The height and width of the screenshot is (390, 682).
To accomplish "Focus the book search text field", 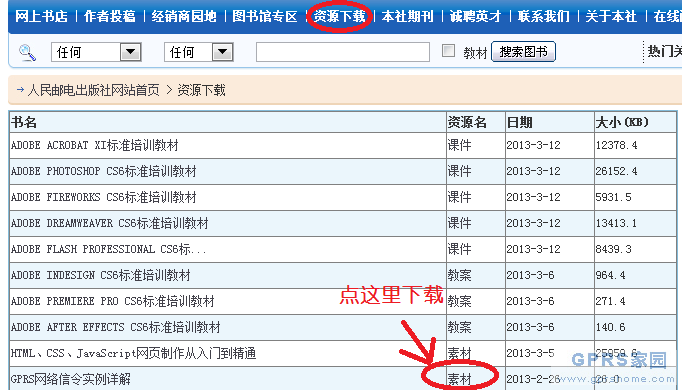I will click(x=343, y=52).
